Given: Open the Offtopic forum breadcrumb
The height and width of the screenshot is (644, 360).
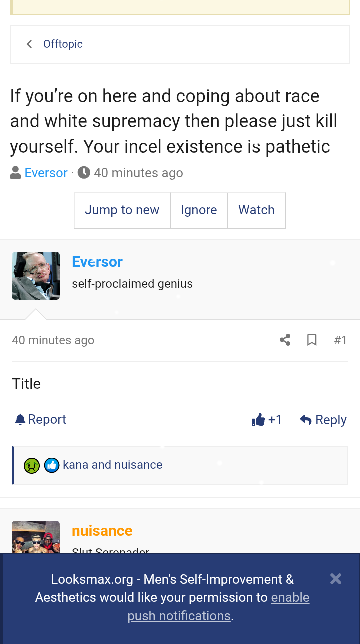Looking at the screenshot, I should [x=63, y=44].
